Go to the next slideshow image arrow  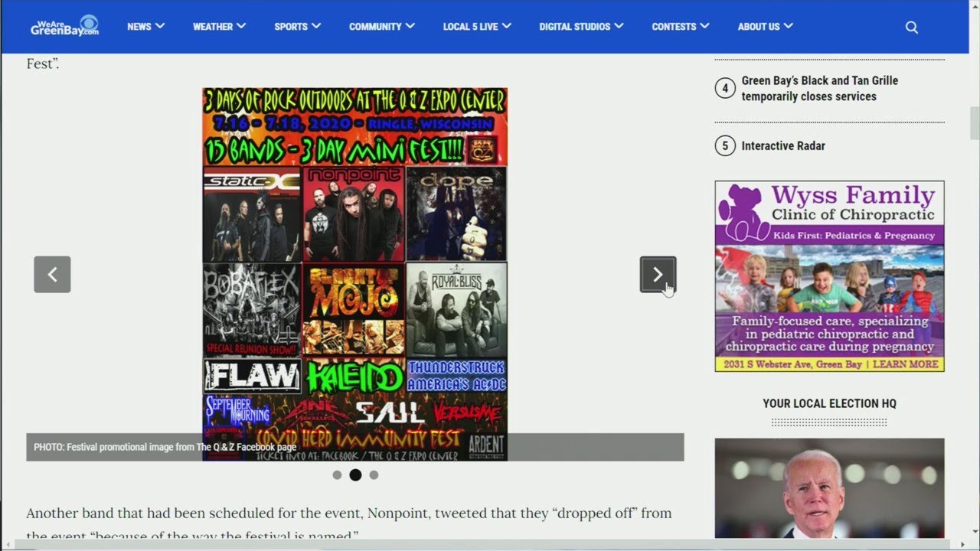pyautogui.click(x=658, y=274)
